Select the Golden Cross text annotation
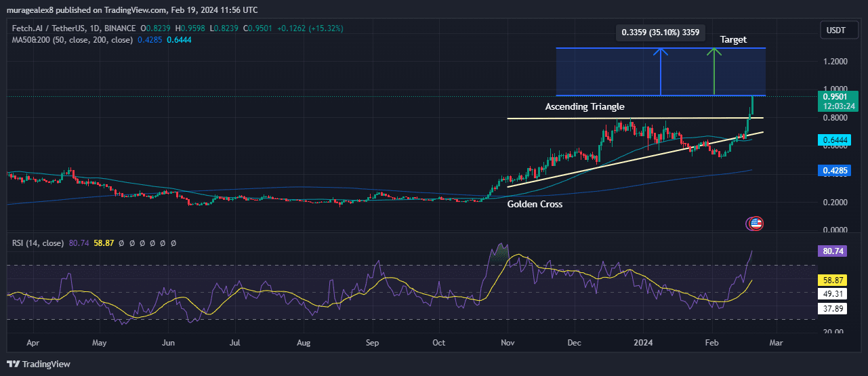This screenshot has width=868, height=376. point(535,204)
